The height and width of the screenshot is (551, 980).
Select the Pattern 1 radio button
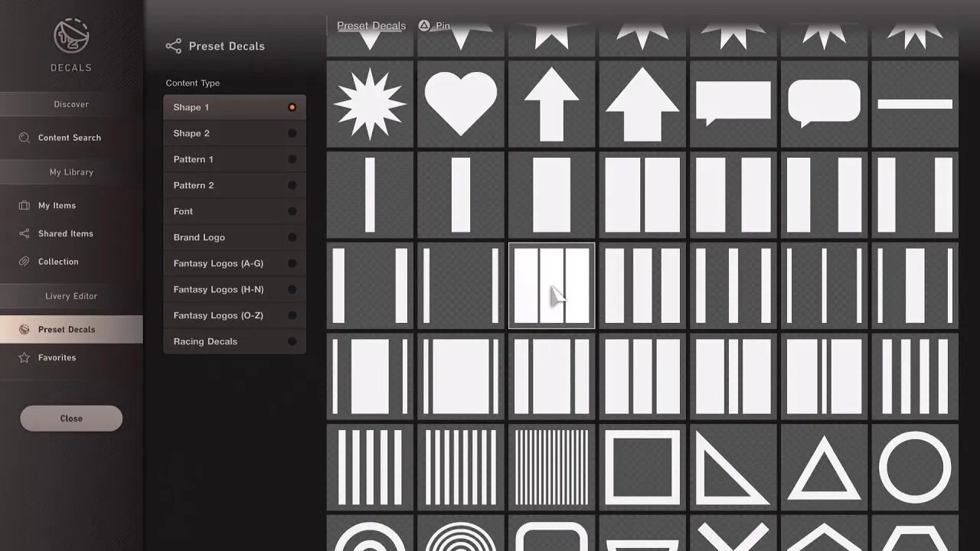click(292, 159)
